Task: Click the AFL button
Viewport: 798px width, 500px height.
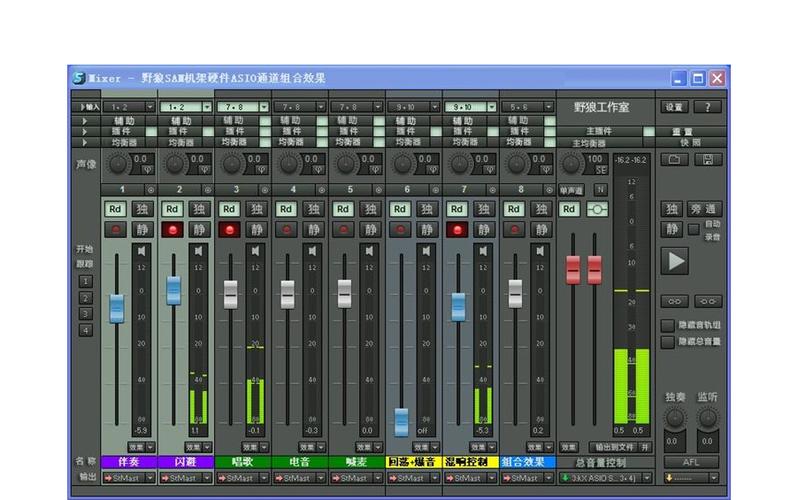Action: point(691,462)
